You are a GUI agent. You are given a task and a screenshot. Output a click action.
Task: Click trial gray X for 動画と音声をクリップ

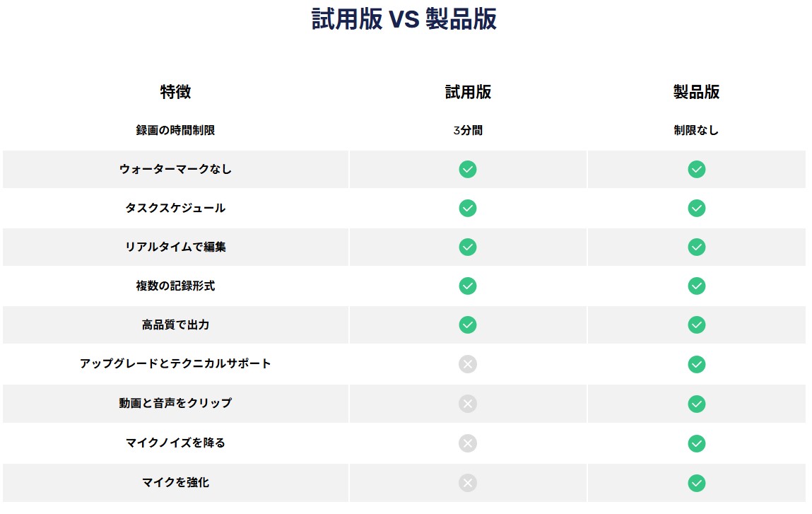point(467,404)
